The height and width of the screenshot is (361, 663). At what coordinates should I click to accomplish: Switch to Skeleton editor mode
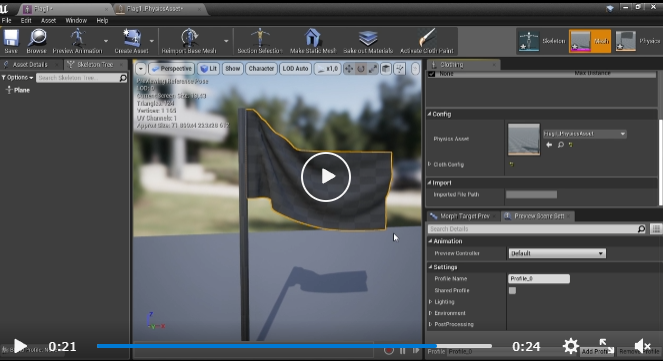[542, 41]
